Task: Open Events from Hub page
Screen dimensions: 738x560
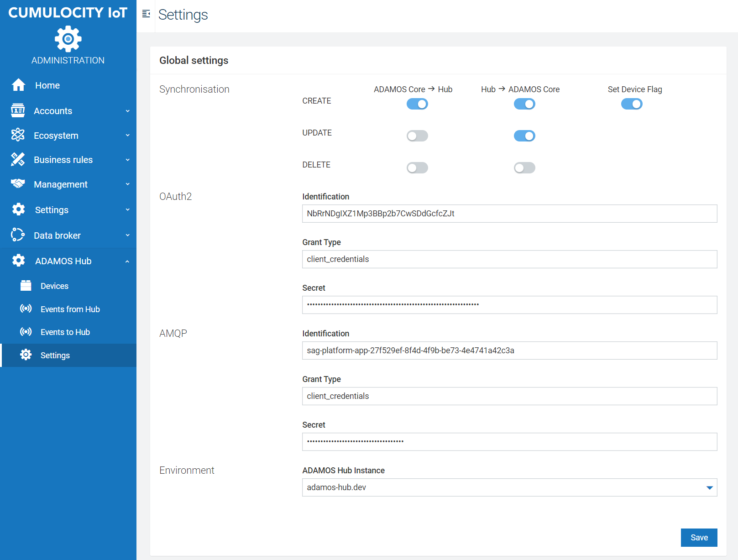Action: pyautogui.click(x=68, y=309)
